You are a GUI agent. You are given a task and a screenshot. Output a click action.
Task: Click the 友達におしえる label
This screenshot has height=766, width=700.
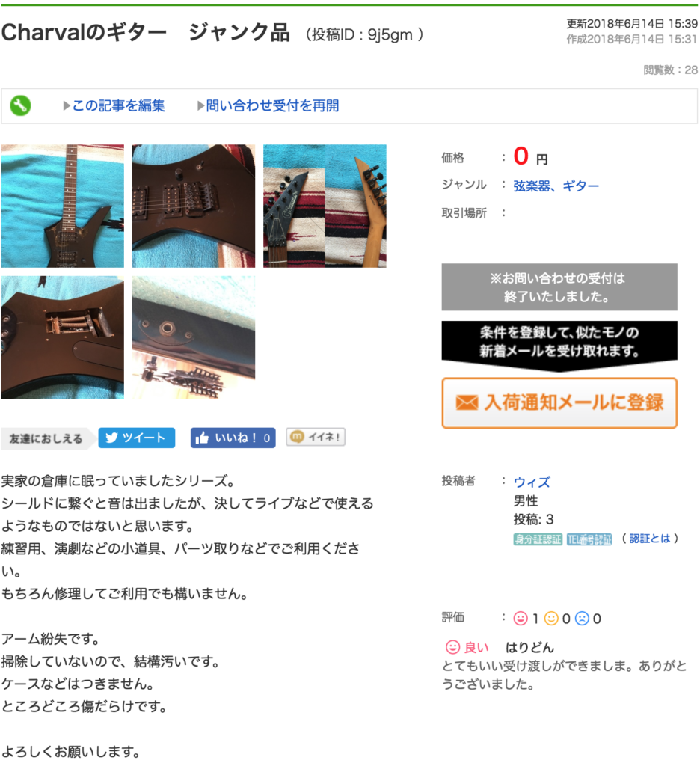[46, 438]
